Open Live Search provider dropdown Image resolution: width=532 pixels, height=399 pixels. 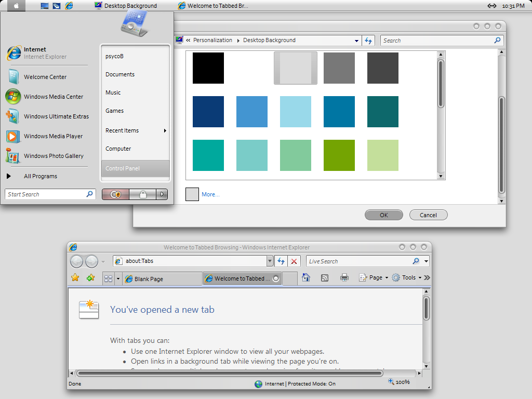point(426,261)
